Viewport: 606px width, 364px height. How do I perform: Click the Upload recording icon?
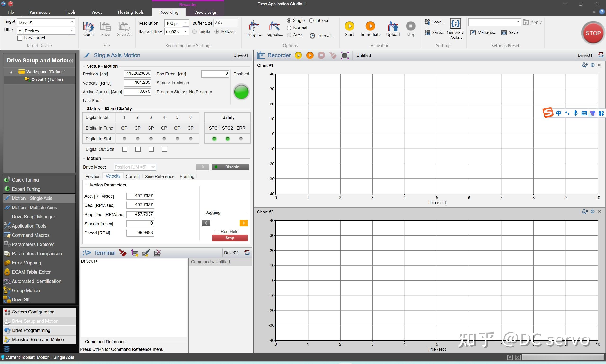click(x=393, y=26)
